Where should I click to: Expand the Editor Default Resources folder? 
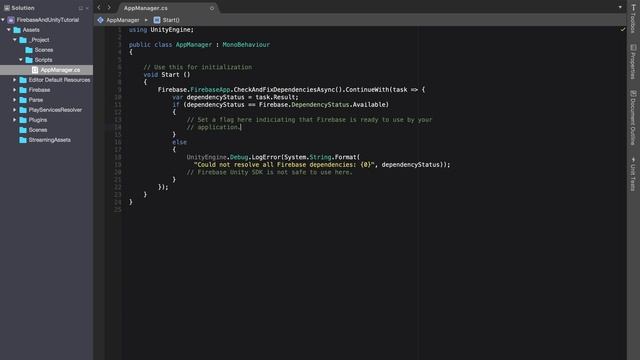(x=15, y=80)
